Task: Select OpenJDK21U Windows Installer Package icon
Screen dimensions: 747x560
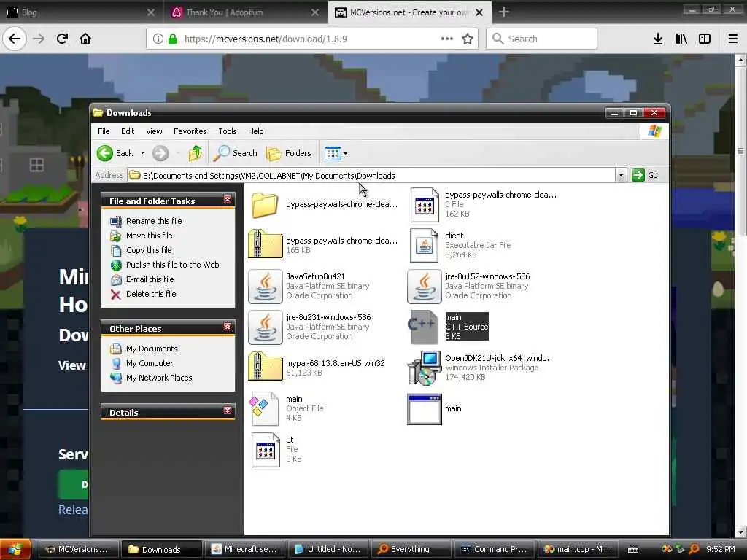Action: tap(425, 368)
